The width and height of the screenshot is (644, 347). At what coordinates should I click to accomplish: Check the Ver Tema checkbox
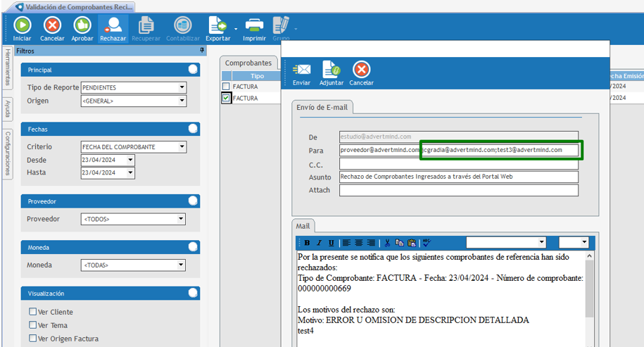(33, 324)
